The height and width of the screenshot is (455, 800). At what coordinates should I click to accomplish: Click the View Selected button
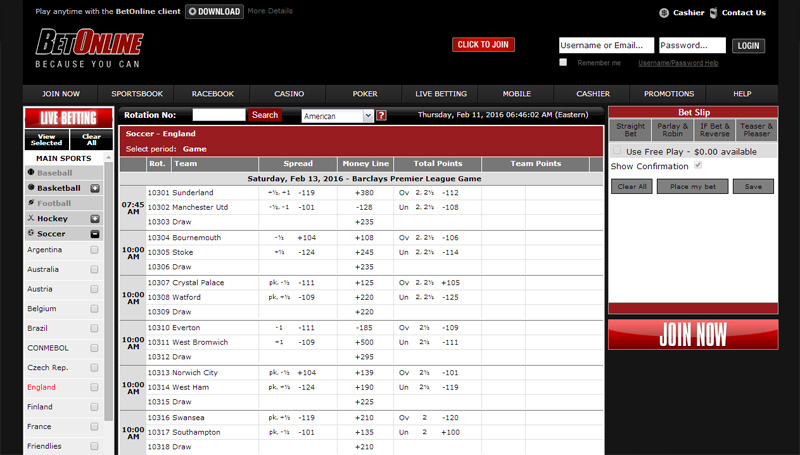[x=46, y=139]
